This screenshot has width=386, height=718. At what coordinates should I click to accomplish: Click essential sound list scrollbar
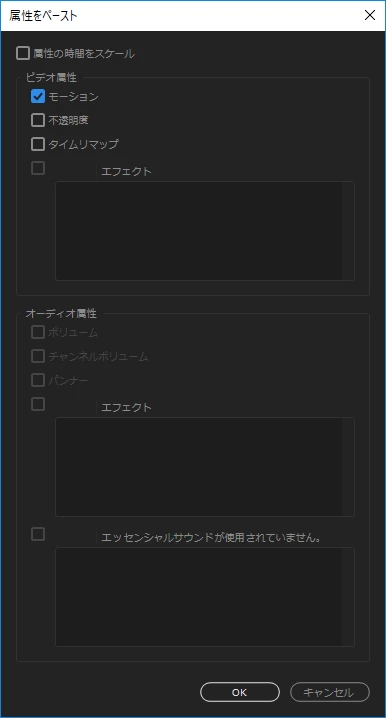[348, 597]
